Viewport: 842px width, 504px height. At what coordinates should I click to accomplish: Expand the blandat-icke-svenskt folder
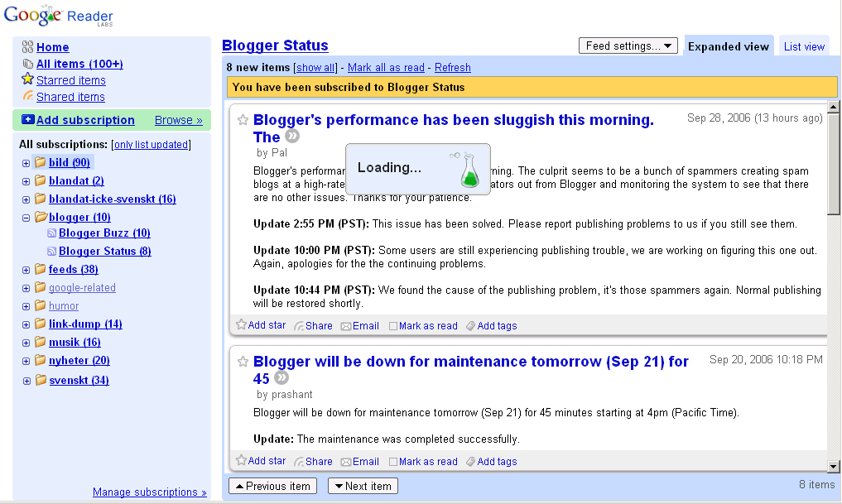pyautogui.click(x=26, y=199)
